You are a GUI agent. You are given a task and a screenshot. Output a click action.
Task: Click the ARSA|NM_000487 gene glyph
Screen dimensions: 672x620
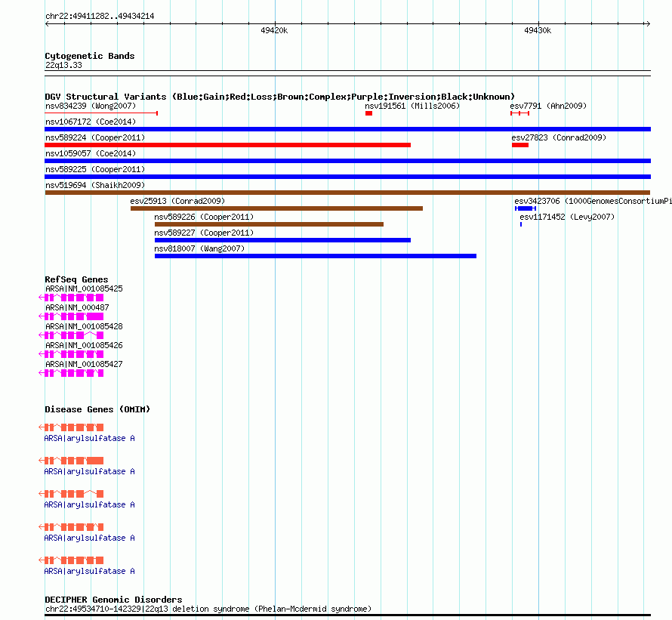(71, 316)
